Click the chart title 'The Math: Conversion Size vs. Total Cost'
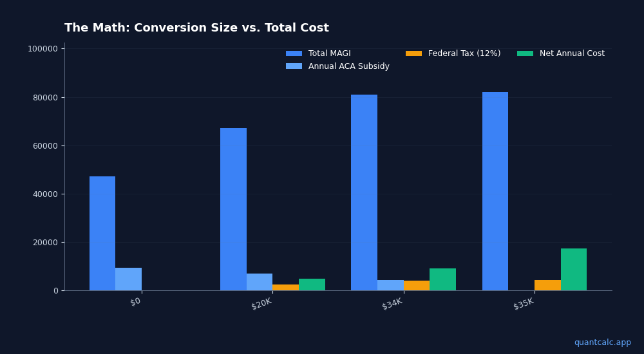 [x=196, y=28]
